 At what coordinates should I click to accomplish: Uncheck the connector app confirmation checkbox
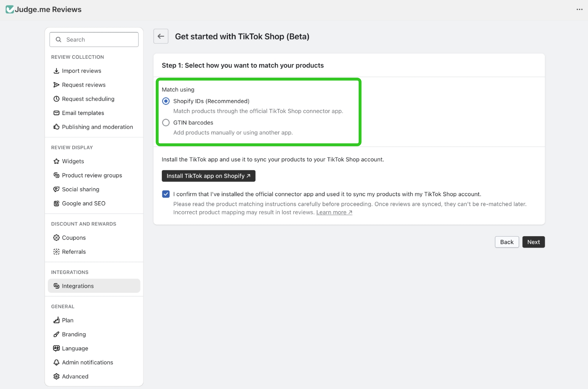click(166, 194)
